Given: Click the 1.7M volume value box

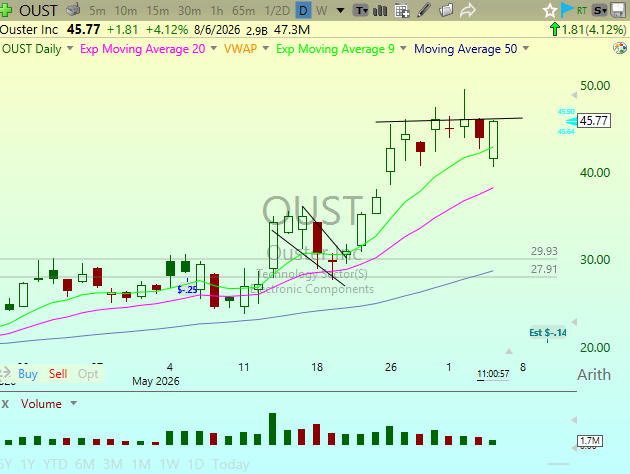Looking at the screenshot, I should coord(589,441).
